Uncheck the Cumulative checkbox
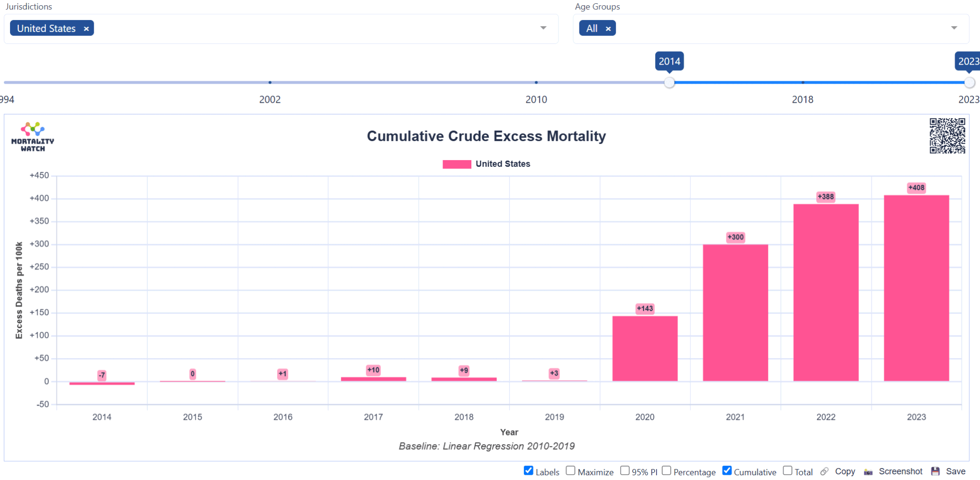The width and height of the screenshot is (980, 480). pos(727,471)
